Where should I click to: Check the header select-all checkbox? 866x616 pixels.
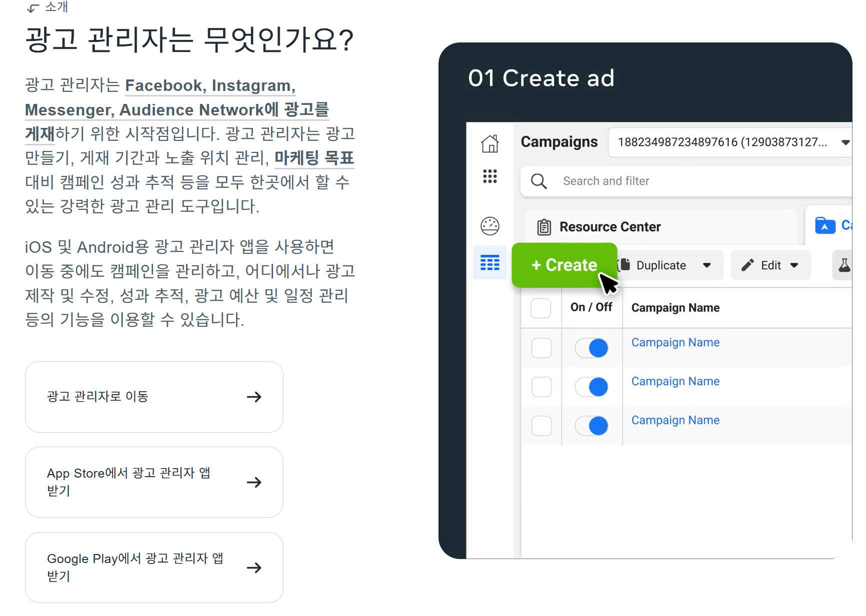pos(541,308)
